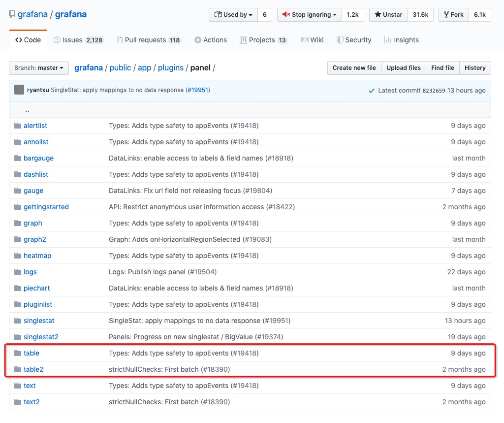Image resolution: width=504 pixels, height=423 pixels.
Task: Click the repository book icon beside grafana
Action: click(12, 14)
